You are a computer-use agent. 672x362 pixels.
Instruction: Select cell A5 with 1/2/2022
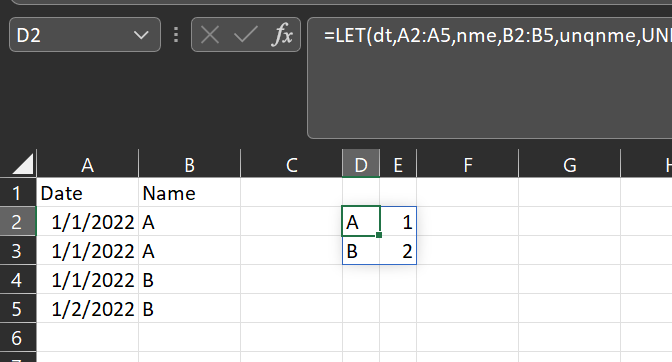coord(87,308)
